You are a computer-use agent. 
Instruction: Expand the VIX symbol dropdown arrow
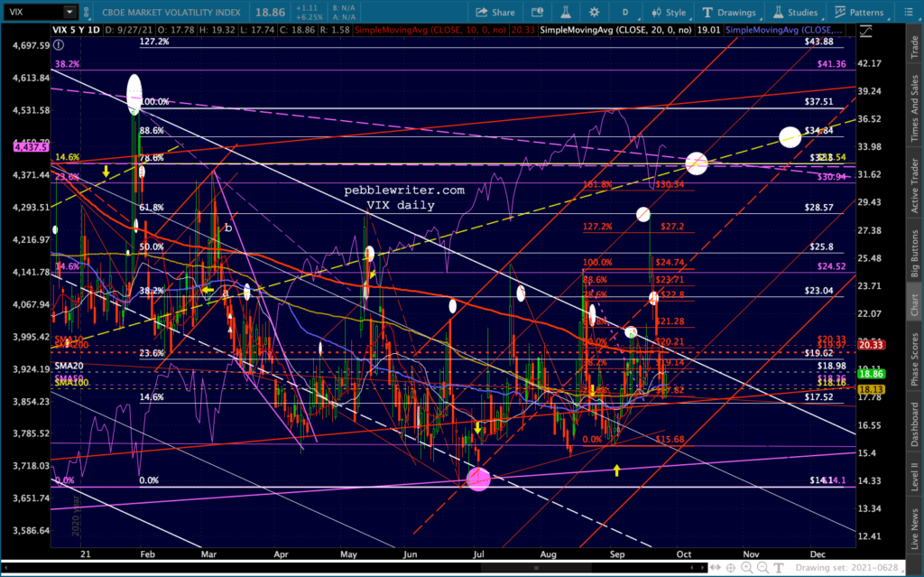[x=69, y=12]
